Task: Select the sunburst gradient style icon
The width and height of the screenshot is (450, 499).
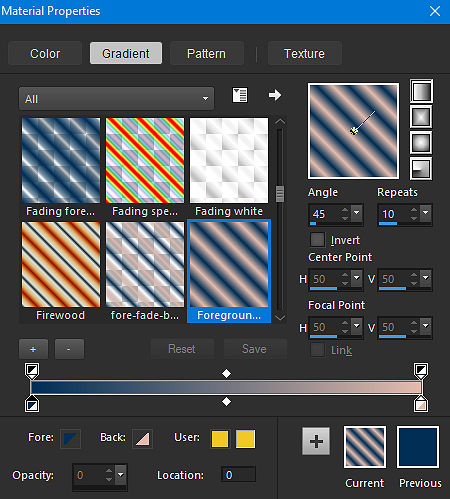Action: [421, 143]
